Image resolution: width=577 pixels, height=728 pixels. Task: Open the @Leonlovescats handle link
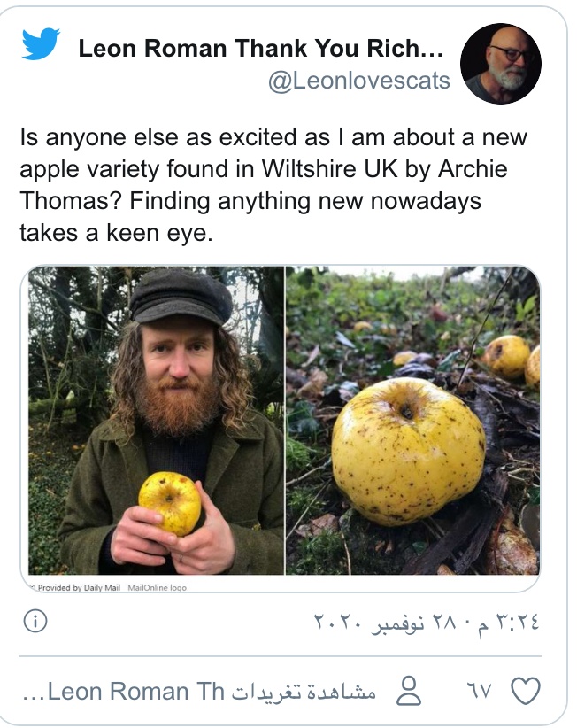coord(359,81)
